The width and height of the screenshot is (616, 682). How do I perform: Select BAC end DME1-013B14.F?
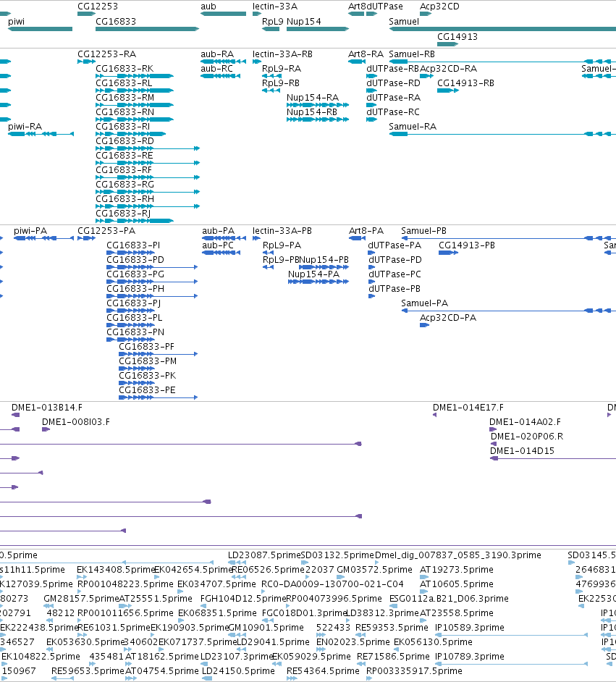tap(46, 407)
